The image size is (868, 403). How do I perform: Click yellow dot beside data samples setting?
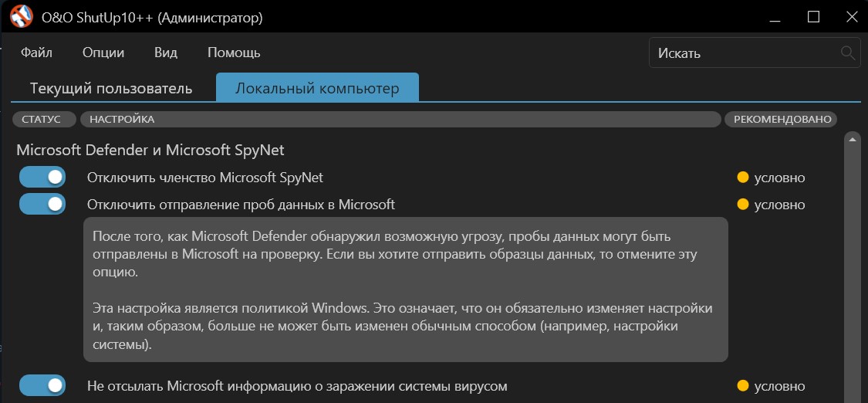coord(743,205)
